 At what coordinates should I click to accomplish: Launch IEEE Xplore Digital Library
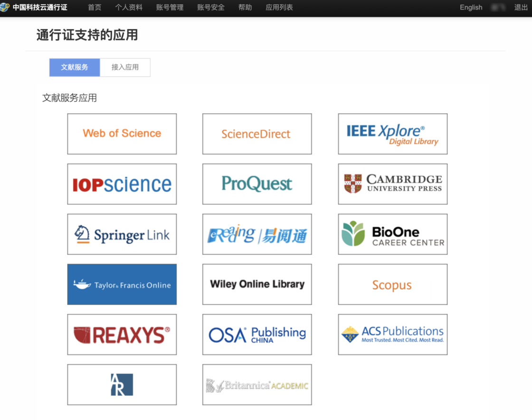click(392, 134)
